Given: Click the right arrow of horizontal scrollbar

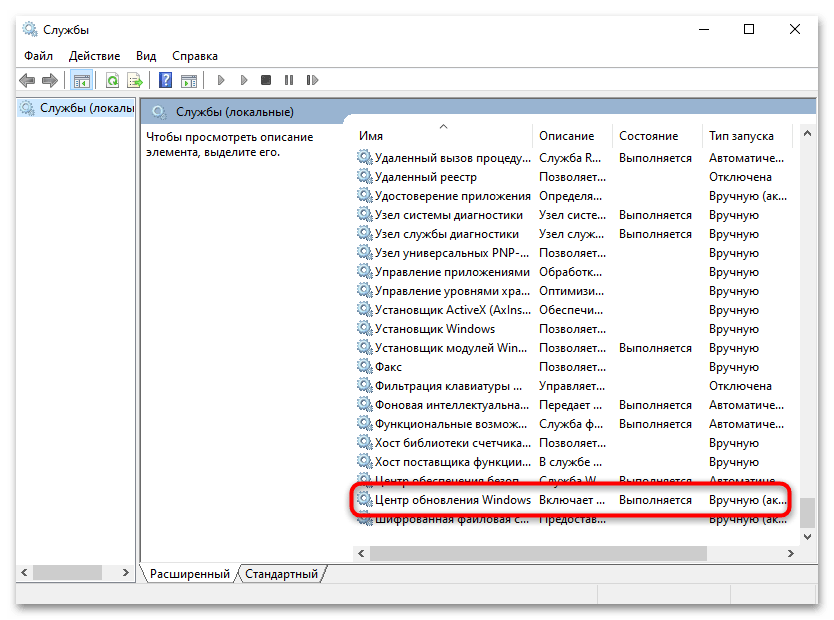Looking at the screenshot, I should tap(790, 552).
